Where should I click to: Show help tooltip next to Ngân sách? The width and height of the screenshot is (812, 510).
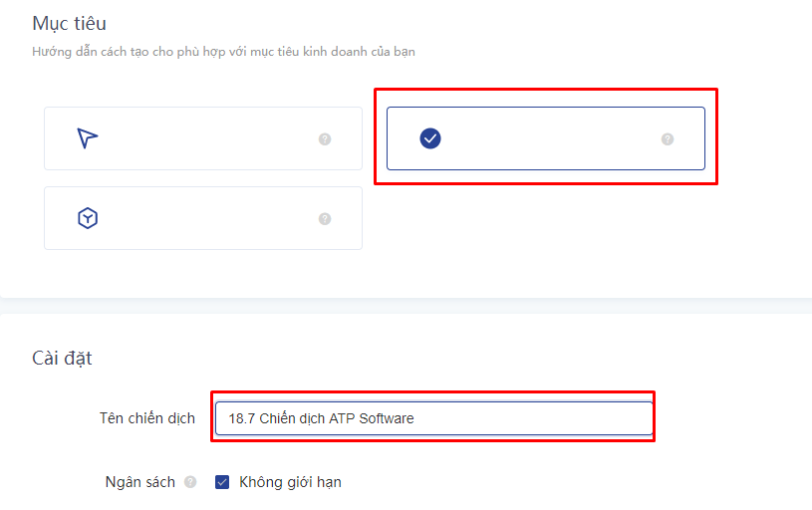(x=190, y=482)
